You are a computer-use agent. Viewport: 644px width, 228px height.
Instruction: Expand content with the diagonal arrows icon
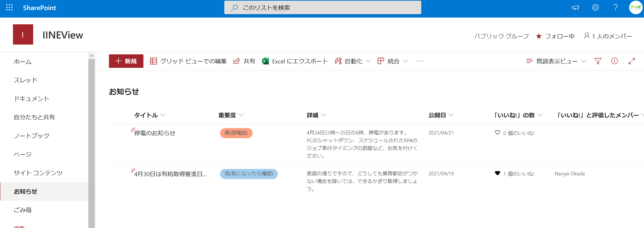[632, 61]
